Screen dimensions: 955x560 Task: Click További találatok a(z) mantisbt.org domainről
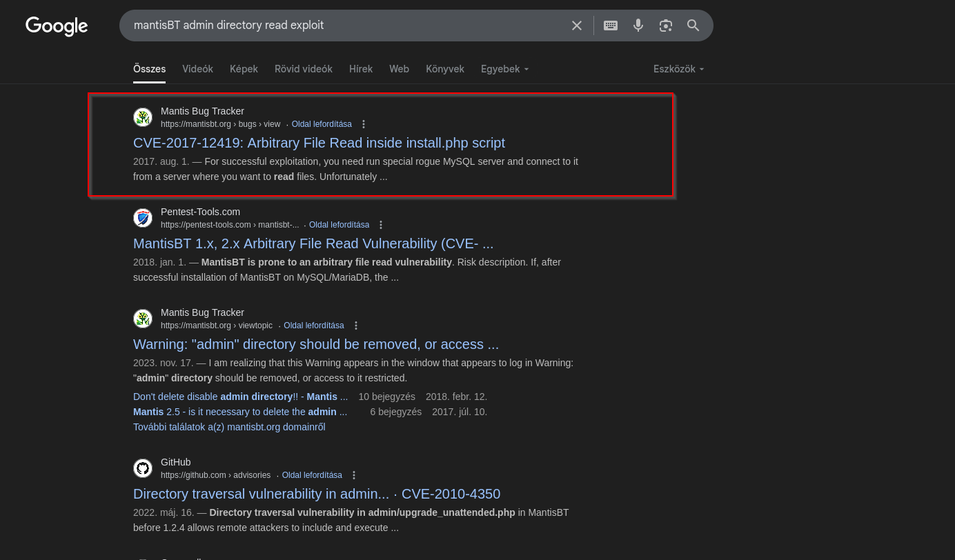pyautogui.click(x=229, y=427)
